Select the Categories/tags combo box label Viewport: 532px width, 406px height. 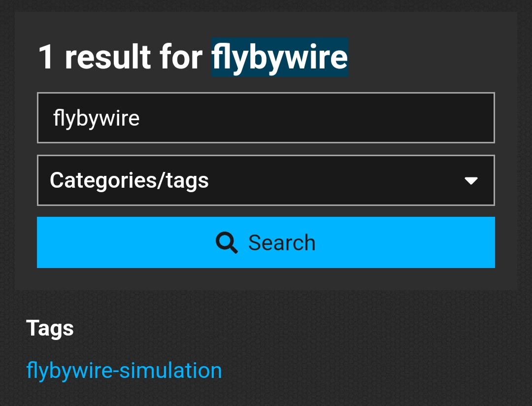click(129, 180)
